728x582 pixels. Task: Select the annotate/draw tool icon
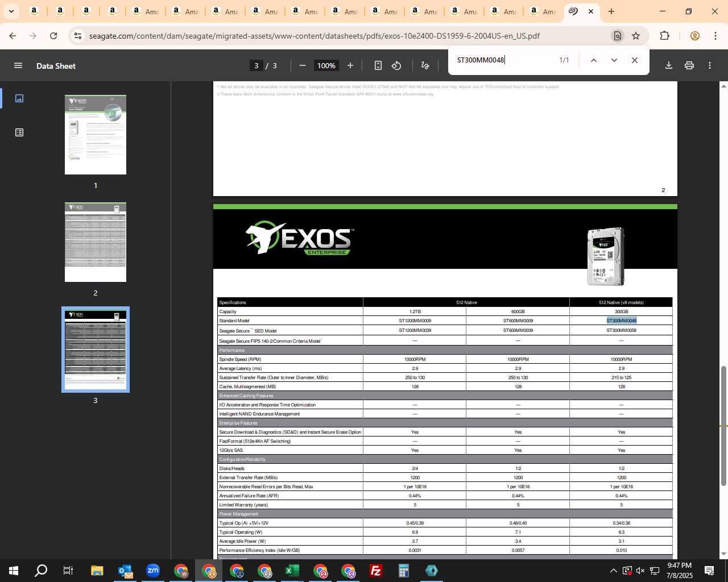tap(425, 65)
